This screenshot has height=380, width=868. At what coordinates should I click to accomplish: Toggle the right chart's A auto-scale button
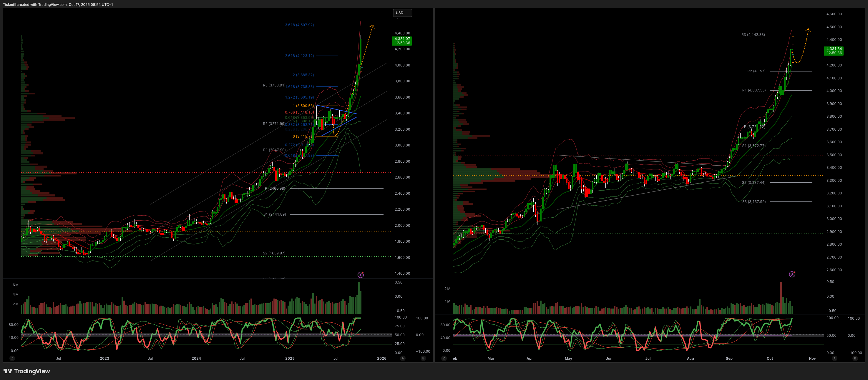(834, 359)
